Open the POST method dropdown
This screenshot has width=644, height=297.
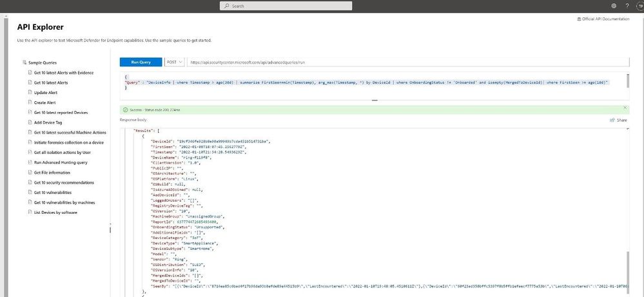(175, 62)
